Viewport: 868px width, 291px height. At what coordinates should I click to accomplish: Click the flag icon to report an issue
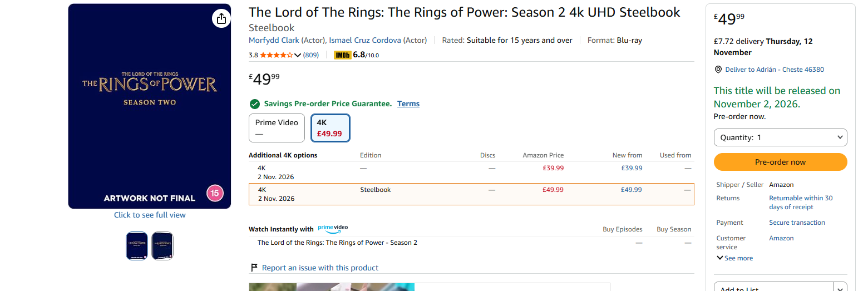(x=254, y=268)
